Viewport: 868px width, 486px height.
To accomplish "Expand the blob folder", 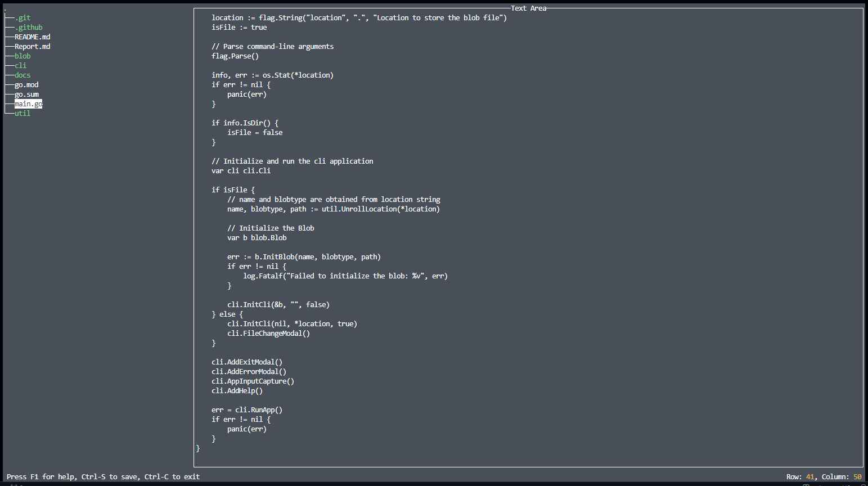I will click(x=23, y=56).
